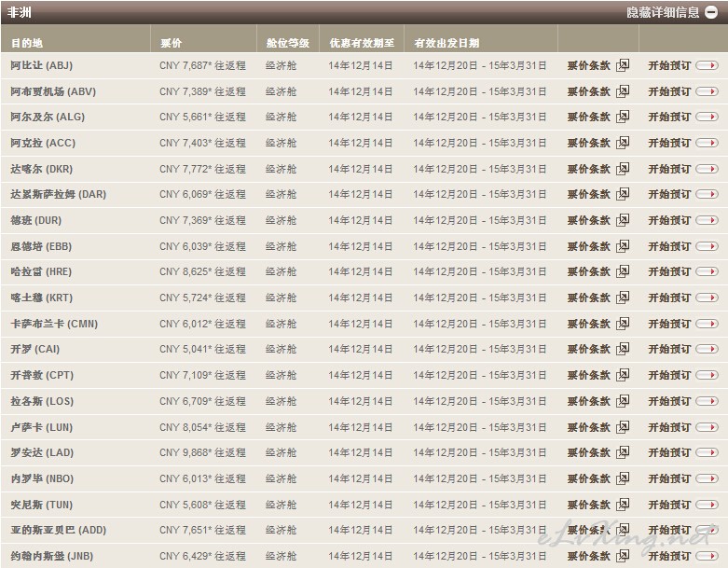
Task: View 票价条款 text for 内罗毕 (NBO)
Action: [589, 478]
